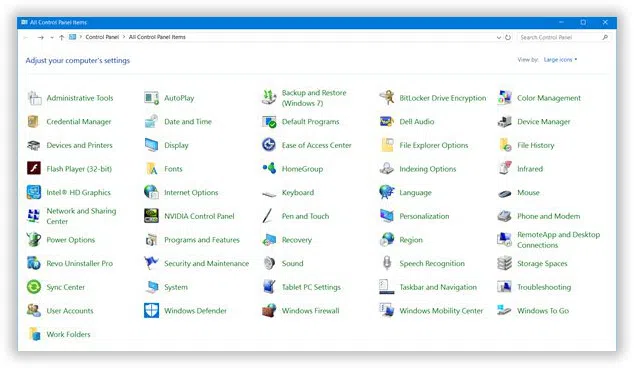Click the Search Control Panel field
634x368 pixels.
(x=564, y=37)
